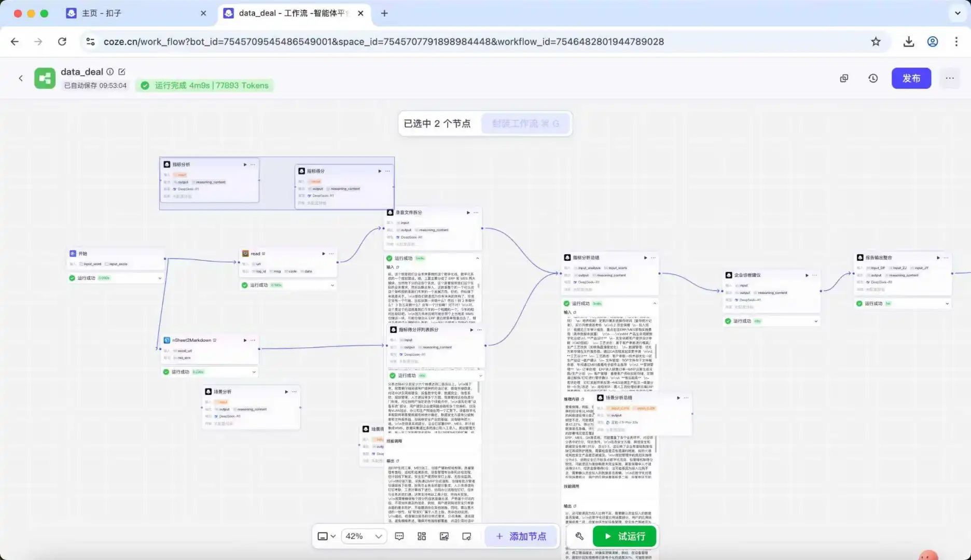Viewport: 971px width, 560px height.
Task: Publish the workflow with 发布 button
Action: (x=911, y=78)
